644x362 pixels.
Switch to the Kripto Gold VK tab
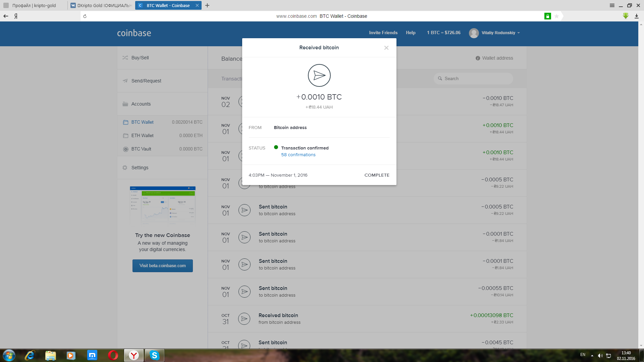pyautogui.click(x=101, y=5)
